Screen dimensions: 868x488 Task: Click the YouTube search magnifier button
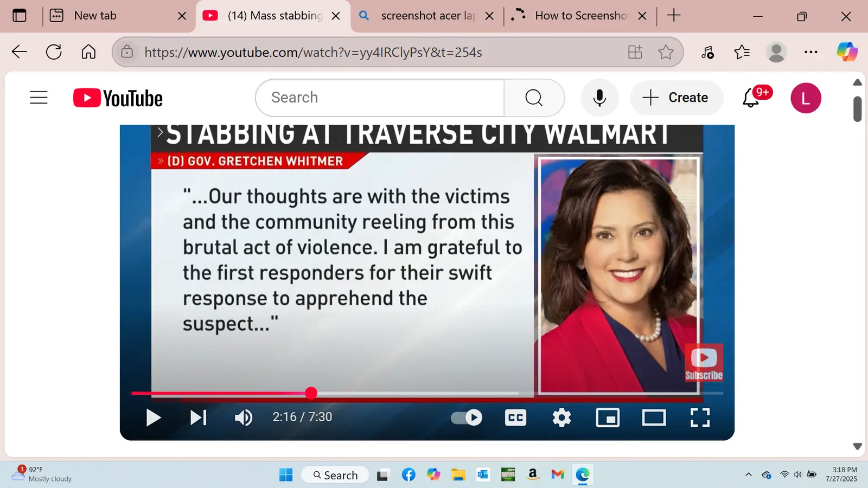point(534,98)
